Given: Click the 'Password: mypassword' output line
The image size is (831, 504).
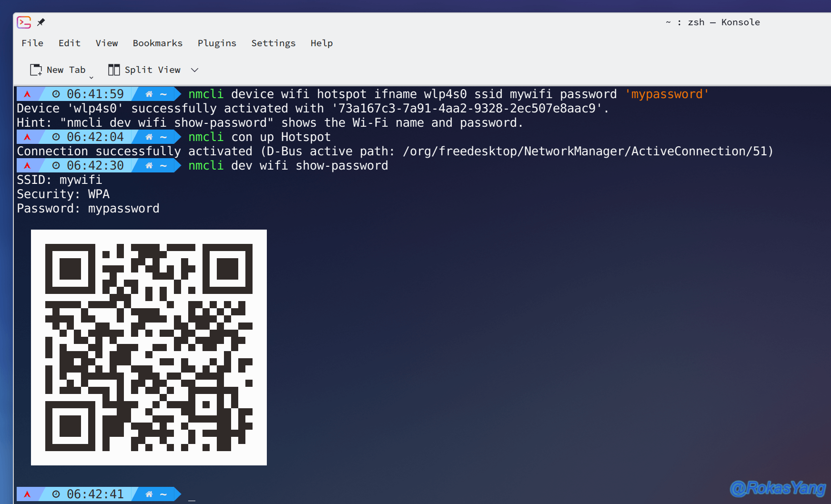Looking at the screenshot, I should 88,208.
